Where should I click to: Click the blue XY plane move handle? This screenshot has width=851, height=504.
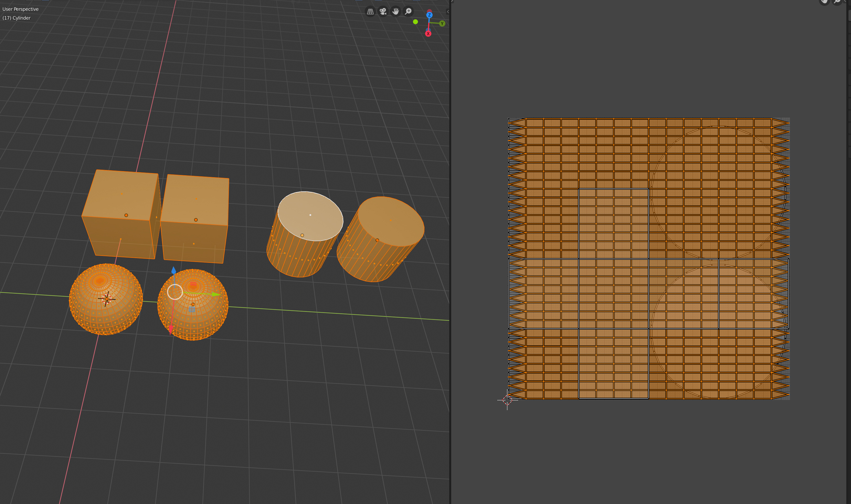click(192, 309)
